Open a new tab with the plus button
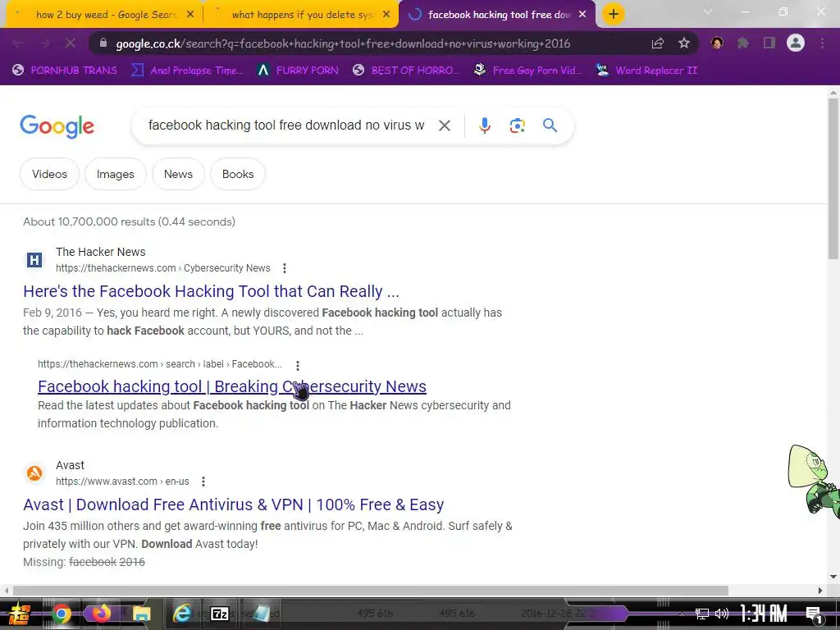The height and width of the screenshot is (630, 840). (614, 14)
